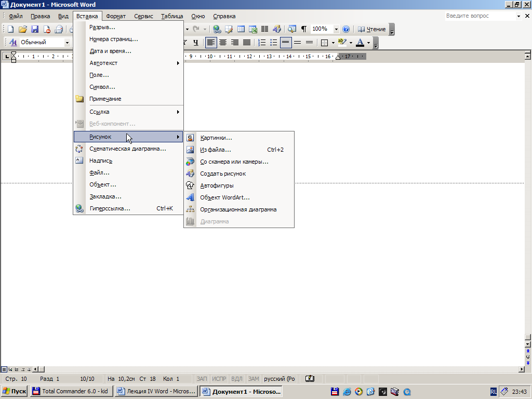Screen dimensions: 532x399
Task: Toggle center alignment
Action: [x=222, y=43]
